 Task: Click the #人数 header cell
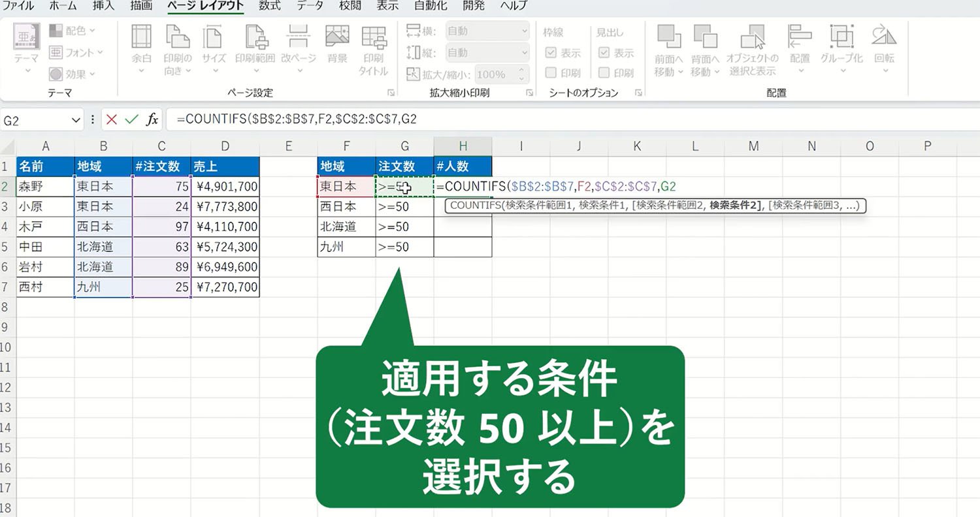click(463, 166)
